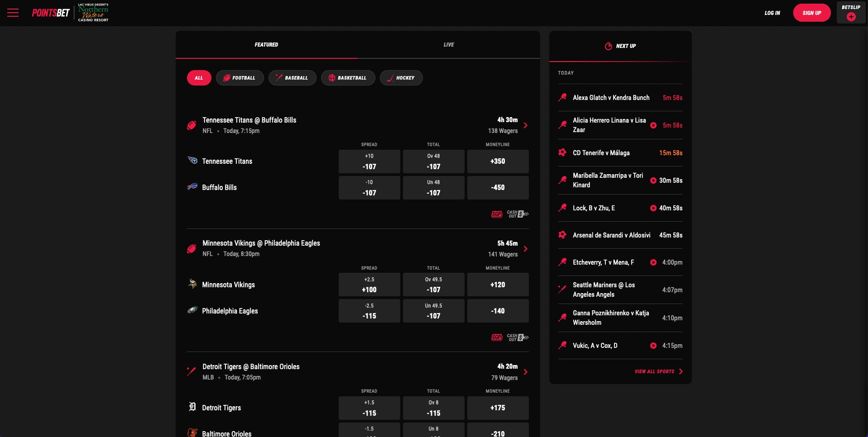Click the live stream icon for Lock v Zhu

click(653, 208)
